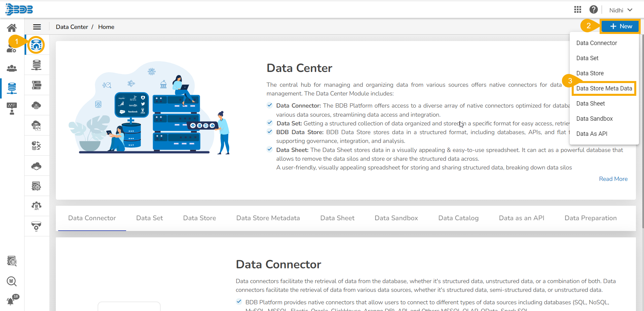Click the blue New button
The width and height of the screenshot is (644, 311).
tap(620, 26)
